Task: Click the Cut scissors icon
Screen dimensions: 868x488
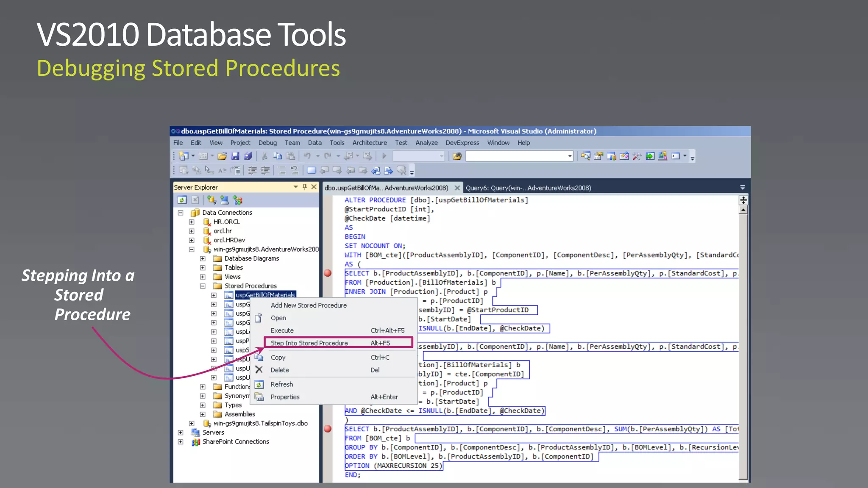Action: [x=264, y=156]
